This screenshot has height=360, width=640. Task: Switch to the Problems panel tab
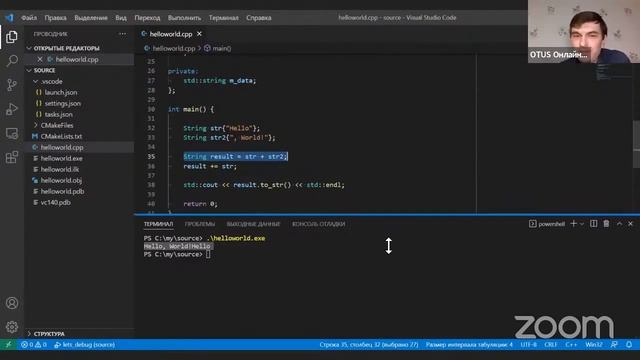pos(200,224)
